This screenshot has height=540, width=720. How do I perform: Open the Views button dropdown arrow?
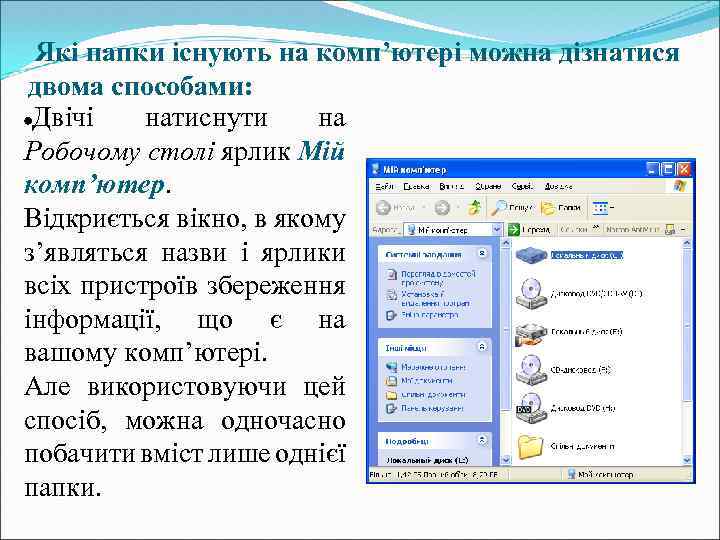pyautogui.click(x=612, y=208)
